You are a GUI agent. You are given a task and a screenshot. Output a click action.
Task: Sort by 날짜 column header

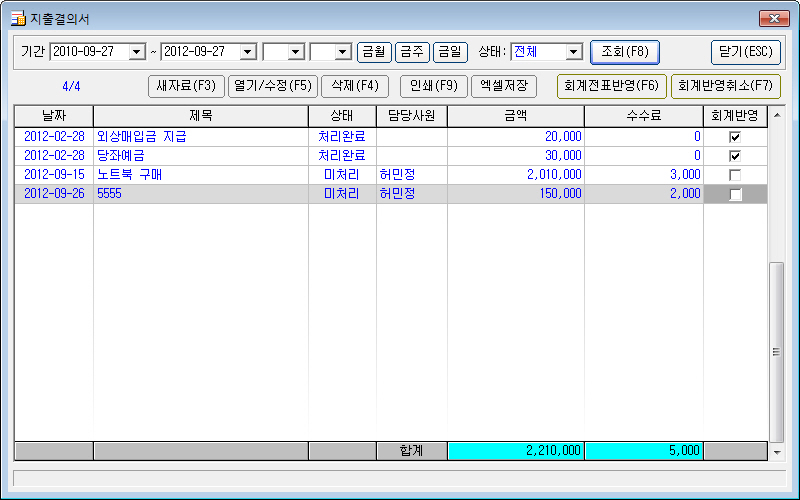click(x=54, y=116)
